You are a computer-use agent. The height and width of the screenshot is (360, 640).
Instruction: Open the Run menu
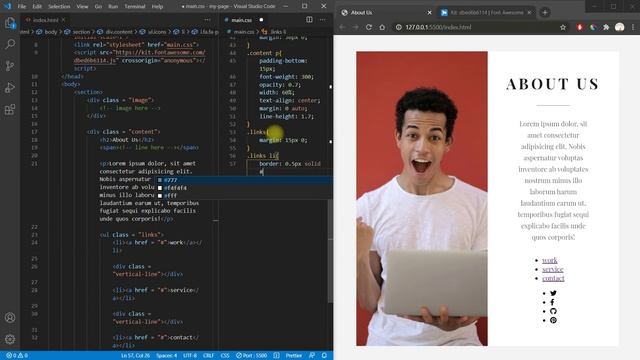(113, 7)
